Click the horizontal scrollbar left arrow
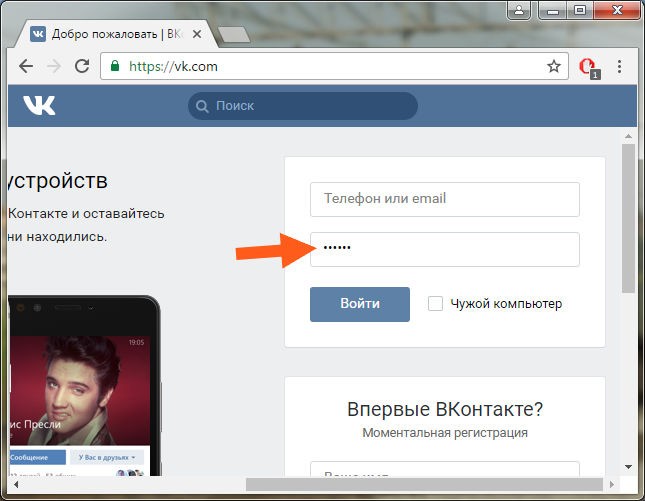The height and width of the screenshot is (501, 645). (16, 485)
